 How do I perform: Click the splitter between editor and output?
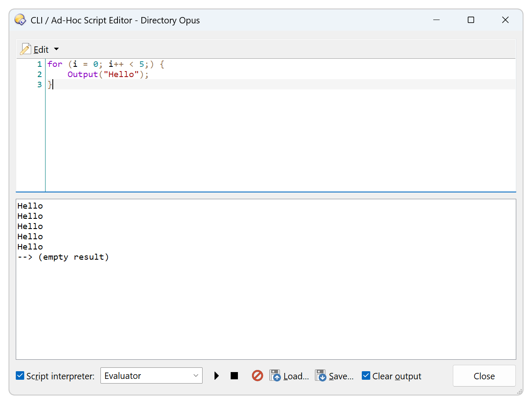[x=266, y=195]
